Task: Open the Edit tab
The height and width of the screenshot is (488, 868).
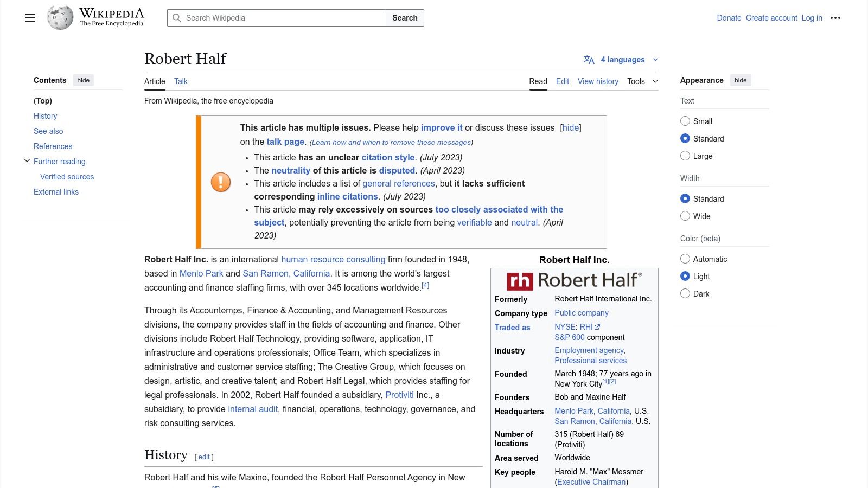Action: point(563,81)
